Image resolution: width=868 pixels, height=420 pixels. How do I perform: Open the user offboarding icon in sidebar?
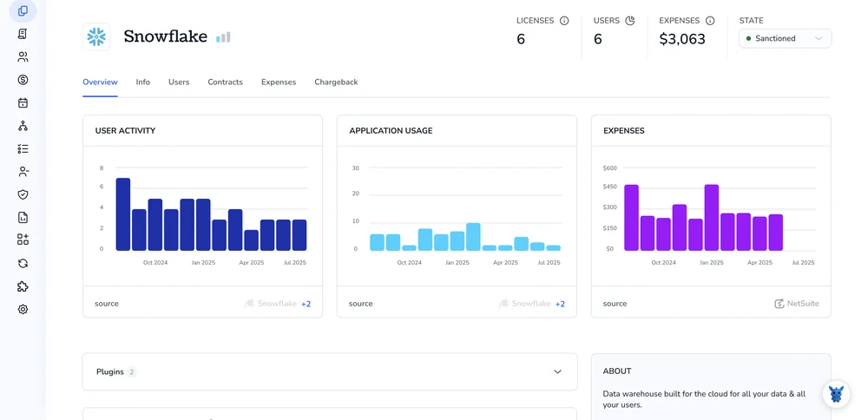coord(23,172)
